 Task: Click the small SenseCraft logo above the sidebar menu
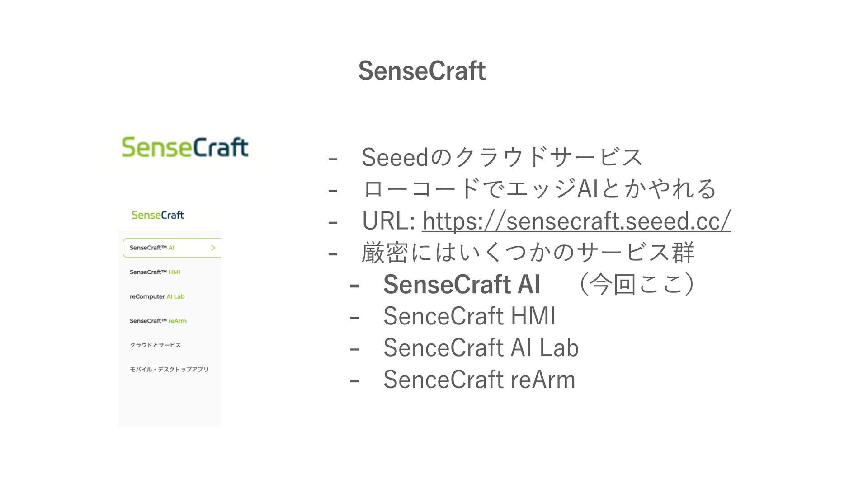157,215
